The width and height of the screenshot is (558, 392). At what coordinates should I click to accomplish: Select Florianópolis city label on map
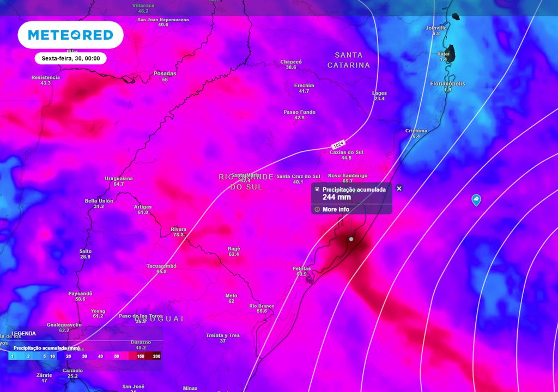[447, 84]
